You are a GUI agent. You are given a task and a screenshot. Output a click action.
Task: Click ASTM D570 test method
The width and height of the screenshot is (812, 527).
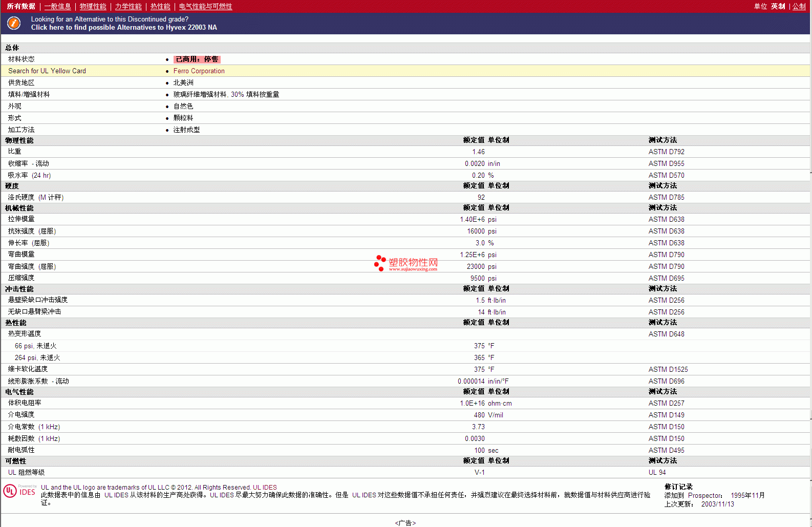[666, 176]
